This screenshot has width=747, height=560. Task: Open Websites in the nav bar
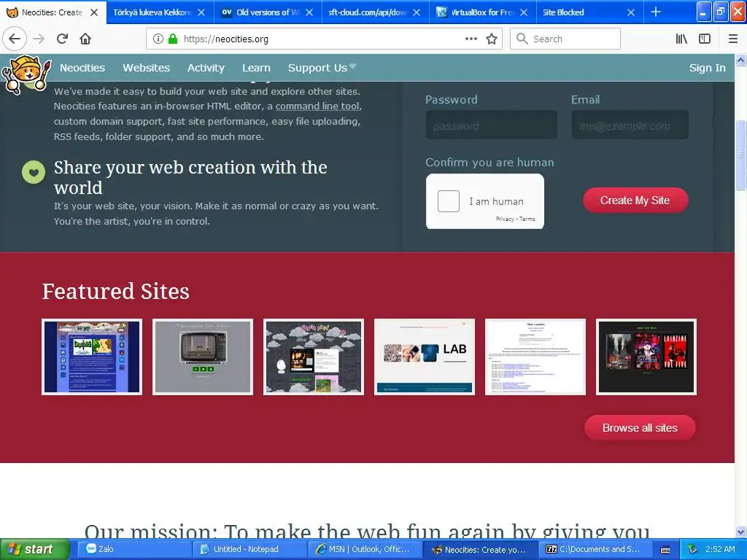146,68
